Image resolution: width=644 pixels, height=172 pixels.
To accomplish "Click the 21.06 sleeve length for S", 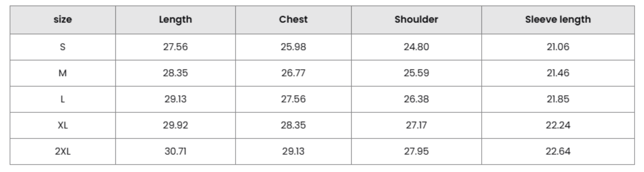I will click(558, 47).
